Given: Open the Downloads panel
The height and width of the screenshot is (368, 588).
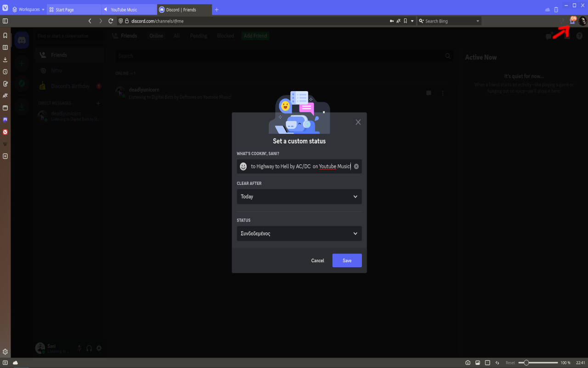Looking at the screenshot, I should [x=5, y=59].
